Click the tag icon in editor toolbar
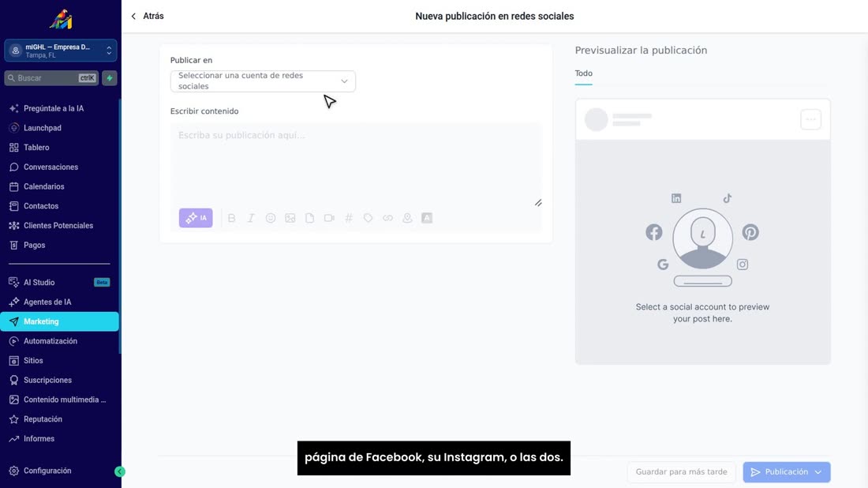868x488 pixels. (x=369, y=218)
